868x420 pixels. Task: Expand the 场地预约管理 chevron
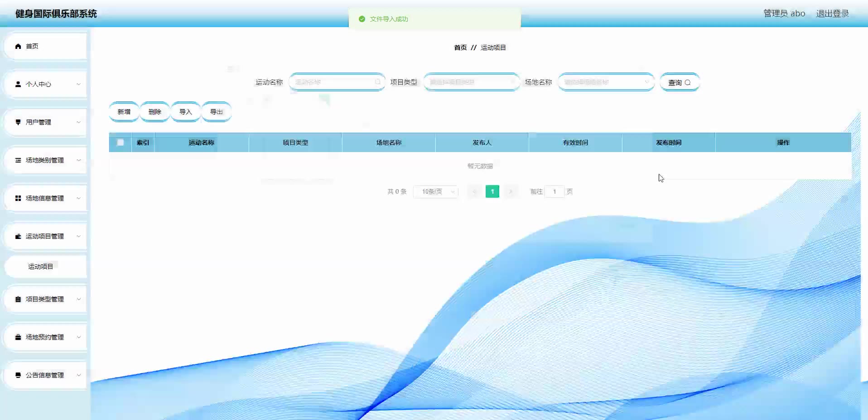[x=78, y=337]
